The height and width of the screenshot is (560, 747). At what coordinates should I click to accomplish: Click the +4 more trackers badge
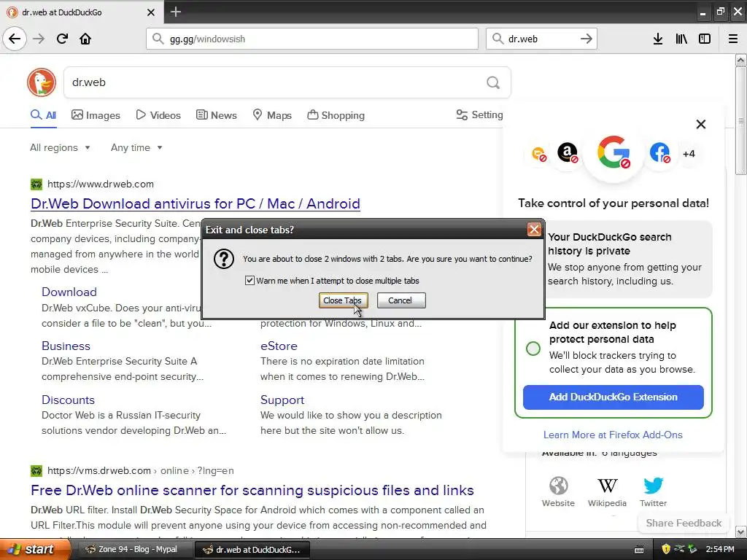coord(689,154)
